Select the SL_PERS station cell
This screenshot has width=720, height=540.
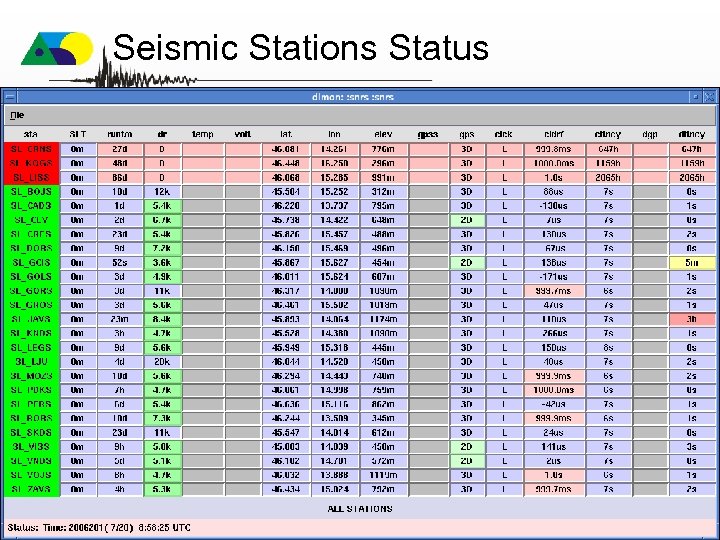pyautogui.click(x=32, y=404)
